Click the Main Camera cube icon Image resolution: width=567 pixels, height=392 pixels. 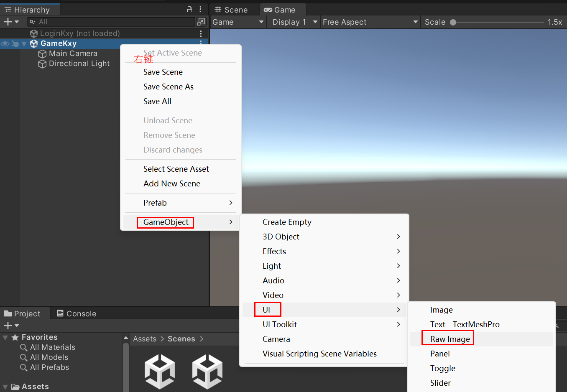point(42,54)
